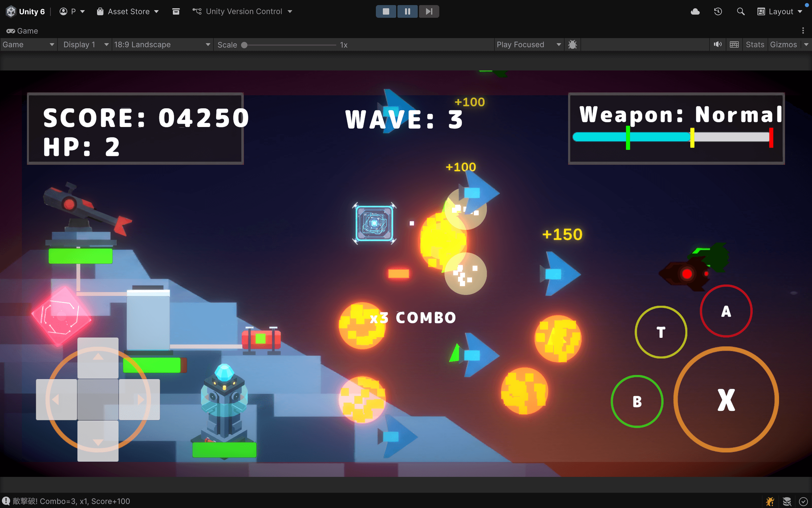
Task: Click the background tasks checkmark icon
Action: 803,501
